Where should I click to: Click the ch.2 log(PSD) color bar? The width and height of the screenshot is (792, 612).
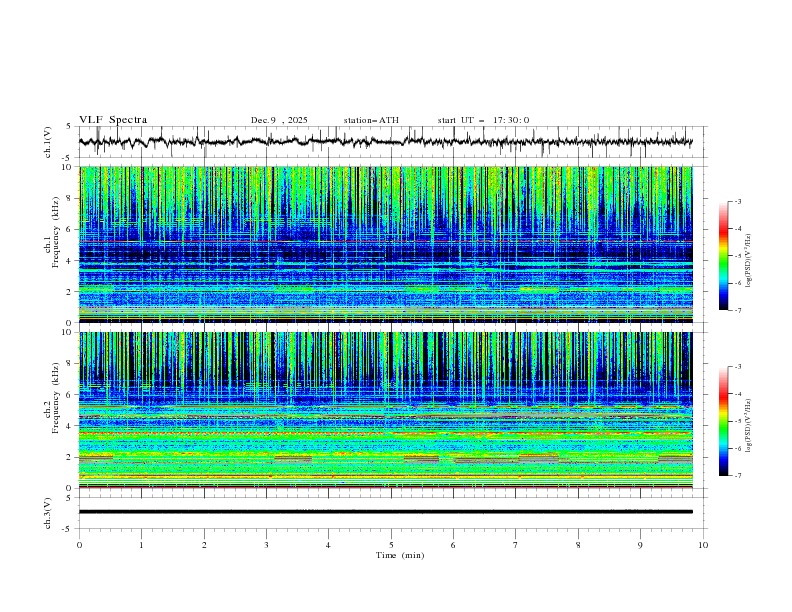(723, 421)
